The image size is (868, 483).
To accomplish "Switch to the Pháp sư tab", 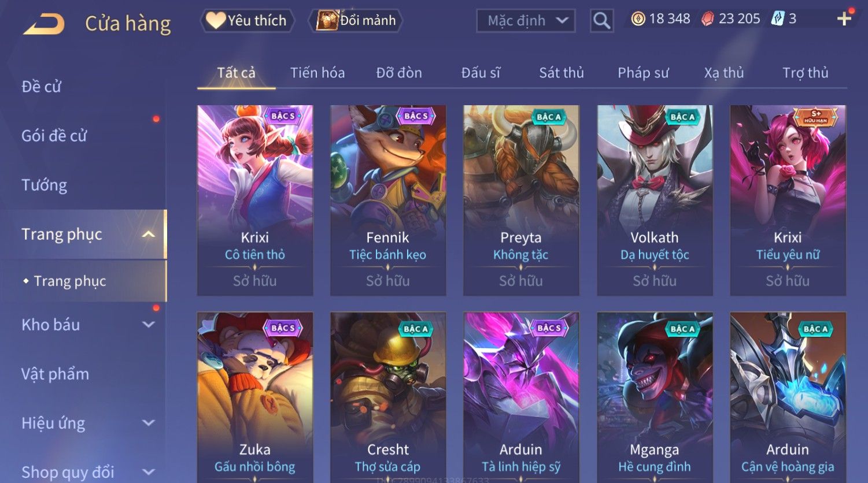I will click(x=643, y=73).
